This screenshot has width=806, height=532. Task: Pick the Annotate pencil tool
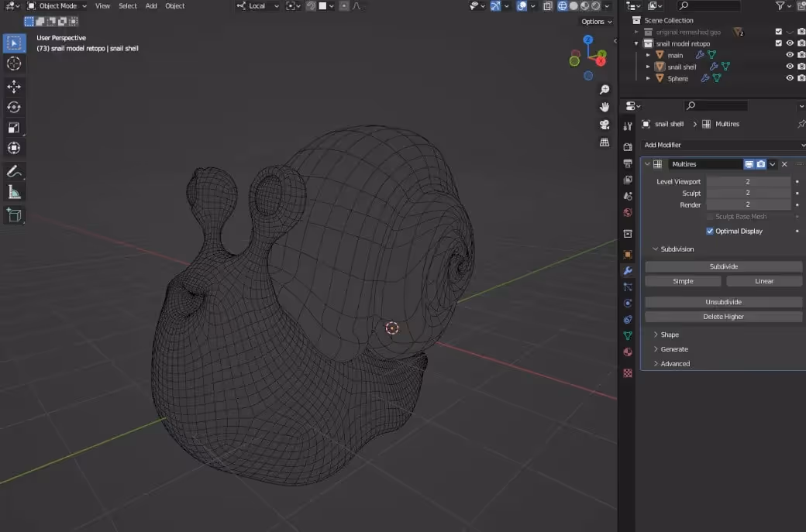[x=14, y=171]
